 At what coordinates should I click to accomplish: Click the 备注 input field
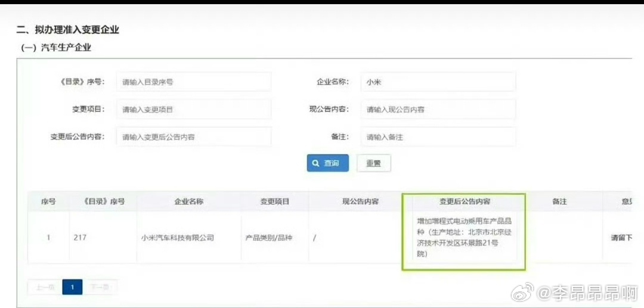pos(438,136)
